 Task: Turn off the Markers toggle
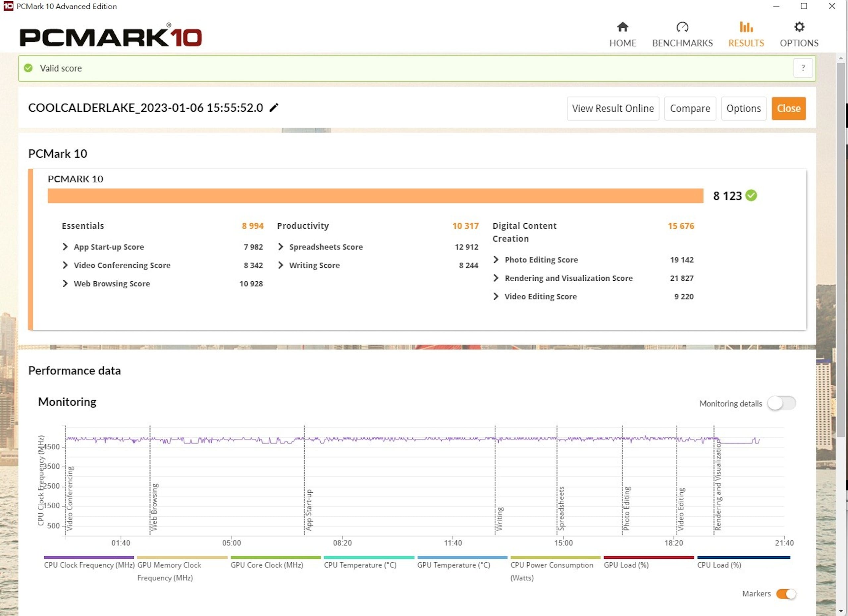[786, 594]
